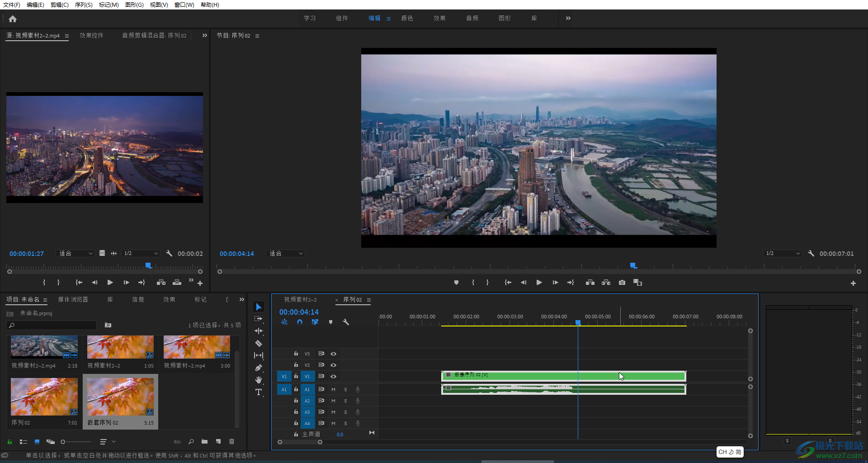Select the 嵌套序列 02 [V] timeline clip
Screen dimensions: 868x463
(x=563, y=376)
